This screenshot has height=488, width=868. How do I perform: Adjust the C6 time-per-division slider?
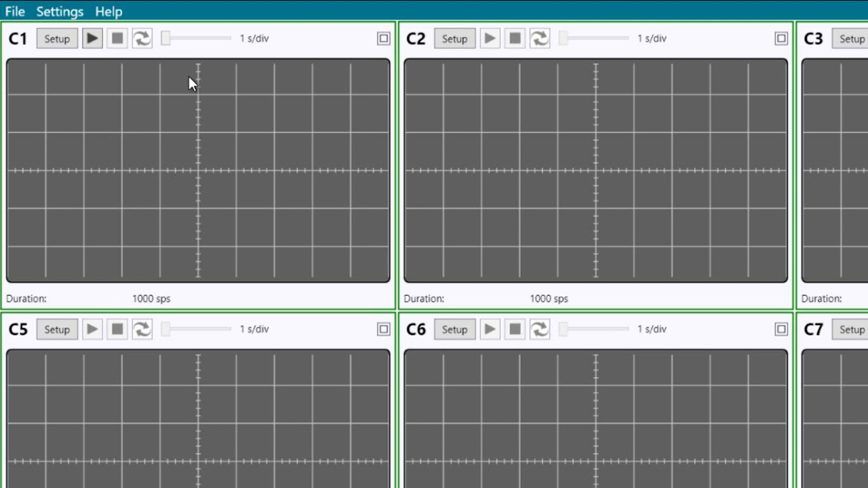point(593,329)
